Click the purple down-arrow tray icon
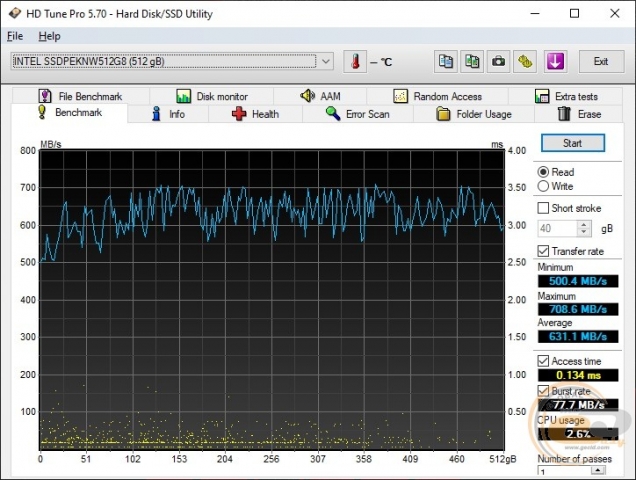 [x=555, y=62]
